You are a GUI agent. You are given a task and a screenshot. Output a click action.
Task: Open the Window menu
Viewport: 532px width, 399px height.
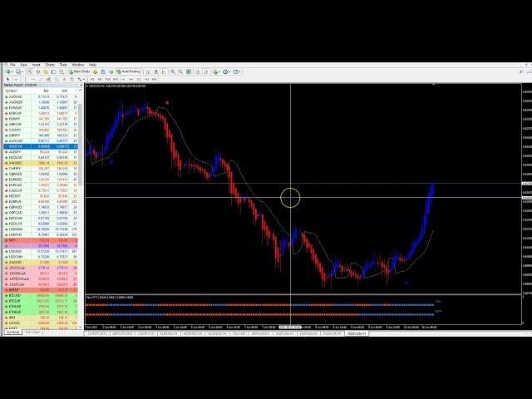(x=78, y=65)
